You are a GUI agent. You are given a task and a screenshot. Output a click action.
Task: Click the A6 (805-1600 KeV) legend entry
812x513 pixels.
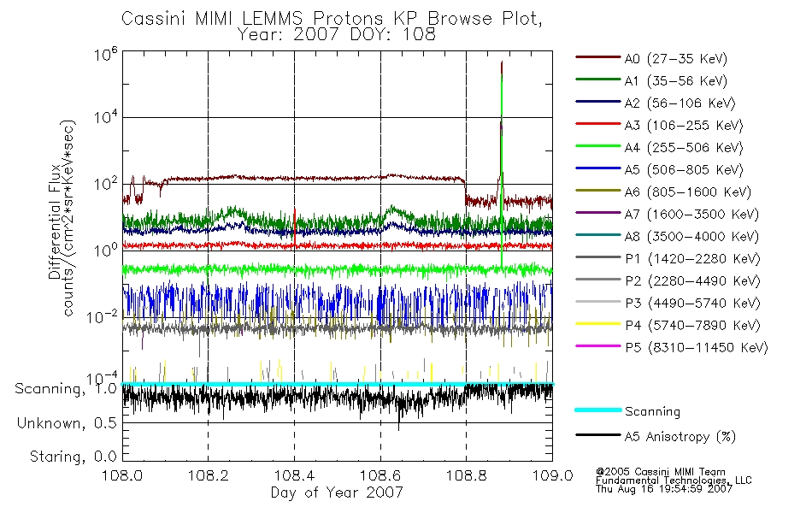click(x=663, y=192)
